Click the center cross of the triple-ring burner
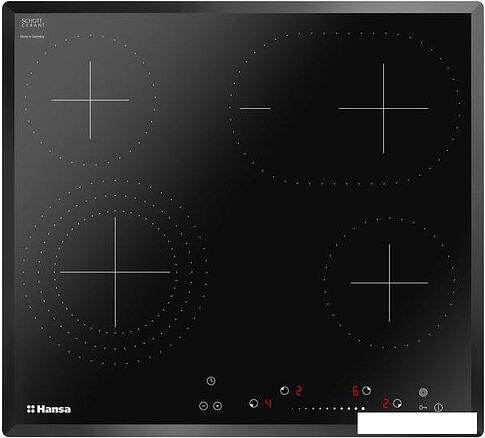 115,272
